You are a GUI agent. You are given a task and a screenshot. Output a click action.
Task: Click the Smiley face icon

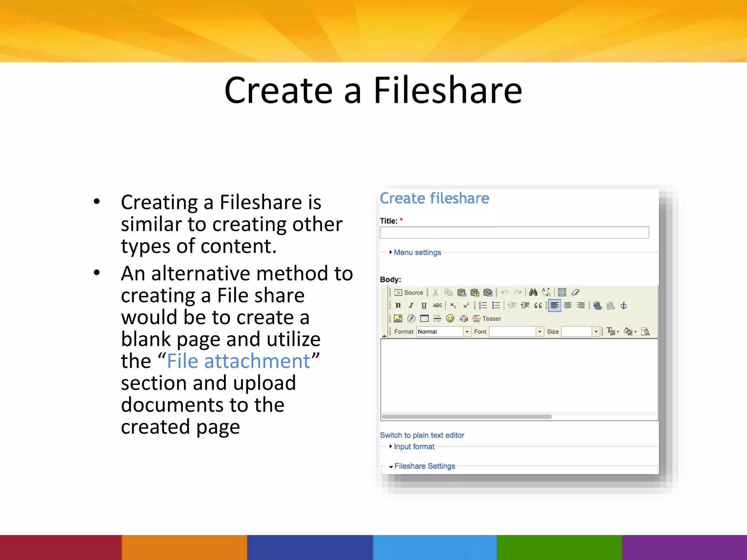click(450, 319)
